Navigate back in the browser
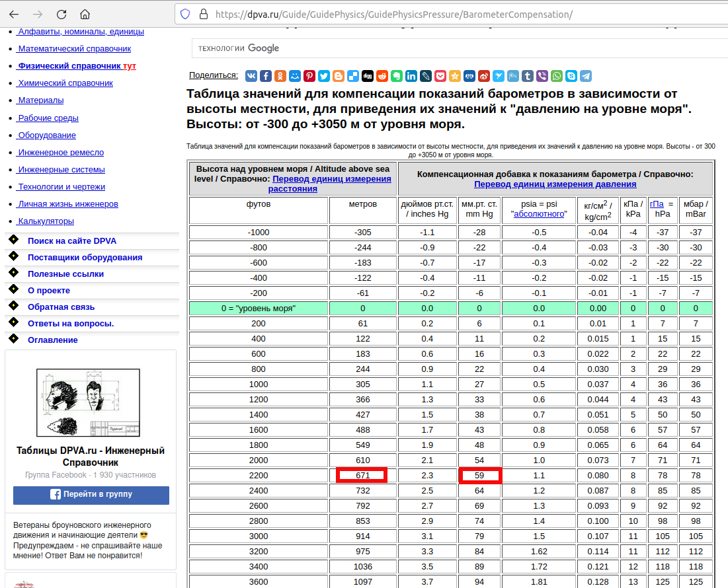The image size is (728, 588). point(14,14)
